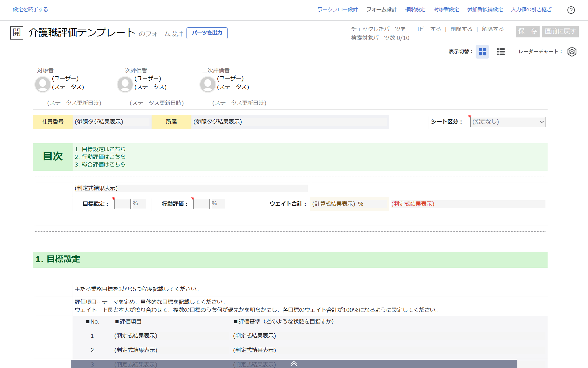Expand the bottom panel double chevron

tap(294, 364)
